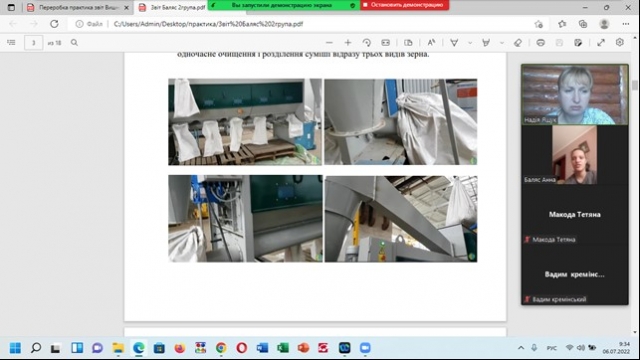This screenshot has width=640, height=360.
Task: Open Zoom from the taskbar
Action: [365, 348]
